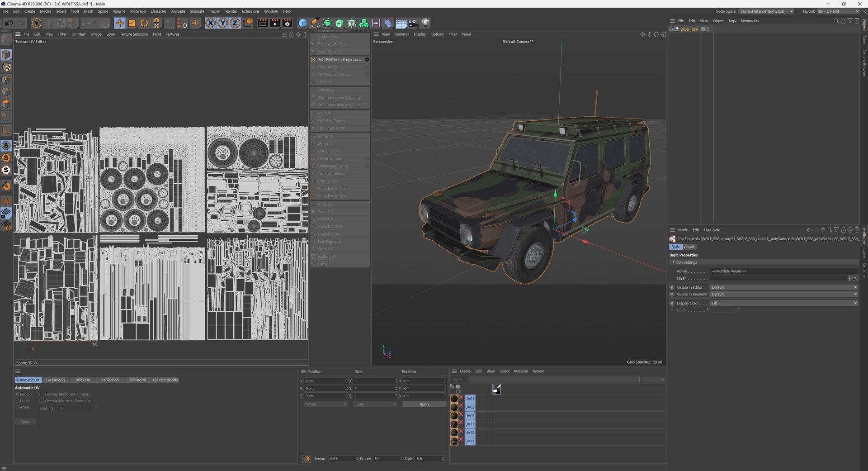Screen dimensions: 868x471
Task: Open the World coordinate dropdown
Action: coord(325,404)
